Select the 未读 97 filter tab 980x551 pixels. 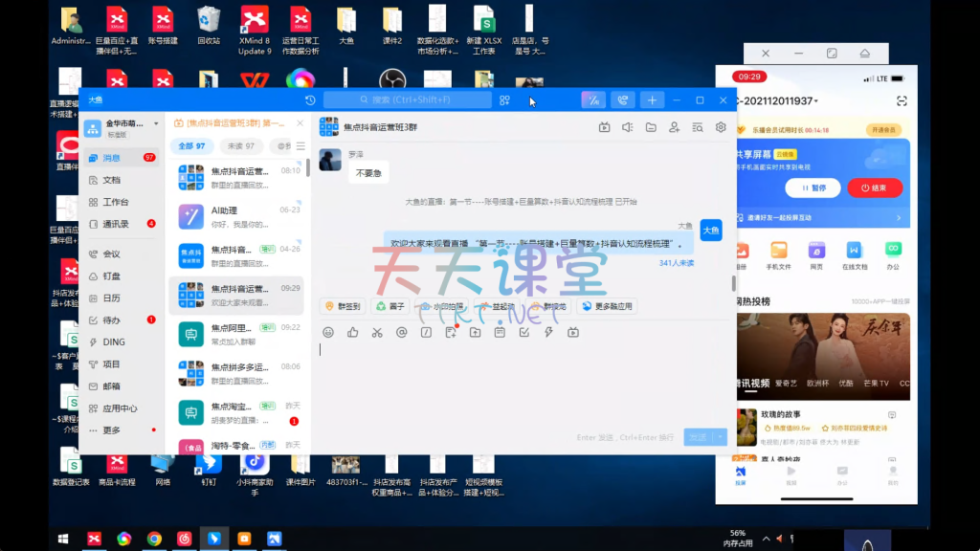click(239, 146)
